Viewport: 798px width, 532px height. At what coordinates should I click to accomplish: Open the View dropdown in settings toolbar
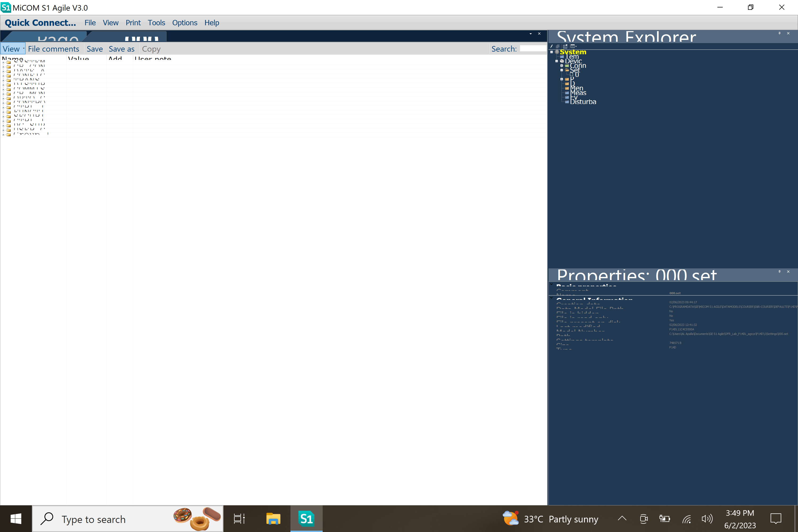[x=13, y=49]
